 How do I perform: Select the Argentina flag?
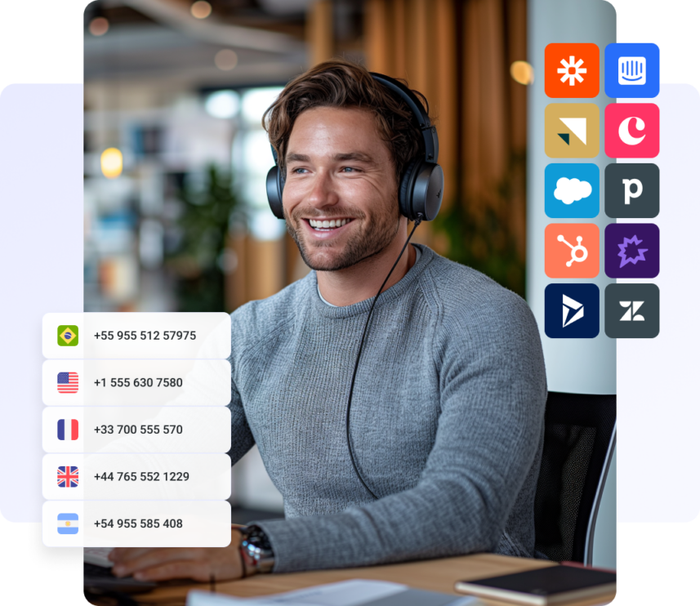[x=66, y=524]
